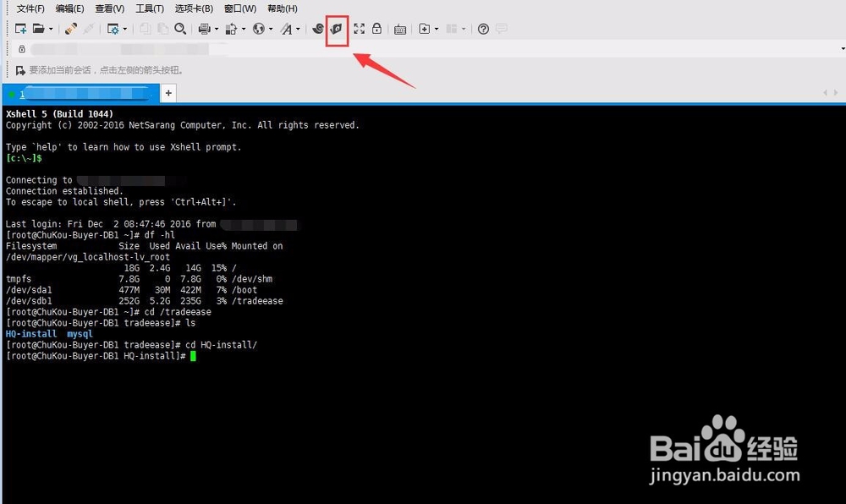This screenshot has height=504, width=846.
Task: Expand the new tab group dropdown arrow
Action: pos(437,29)
